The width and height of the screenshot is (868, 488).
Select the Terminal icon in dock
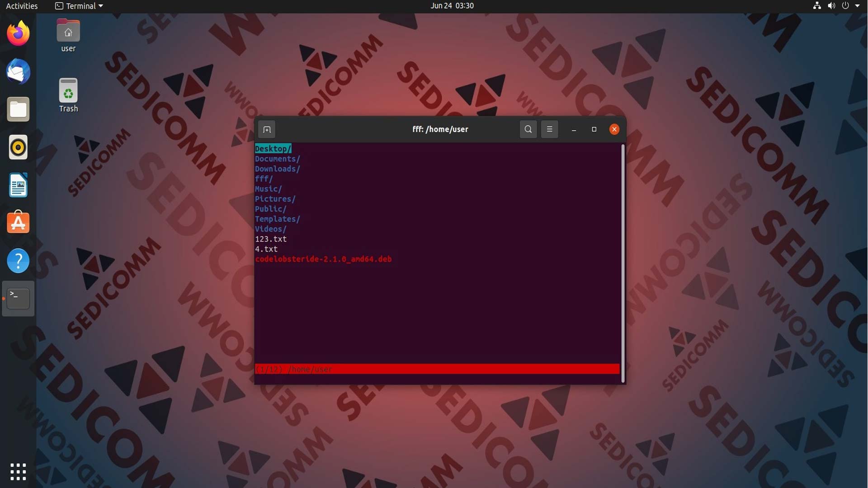pos(18,299)
